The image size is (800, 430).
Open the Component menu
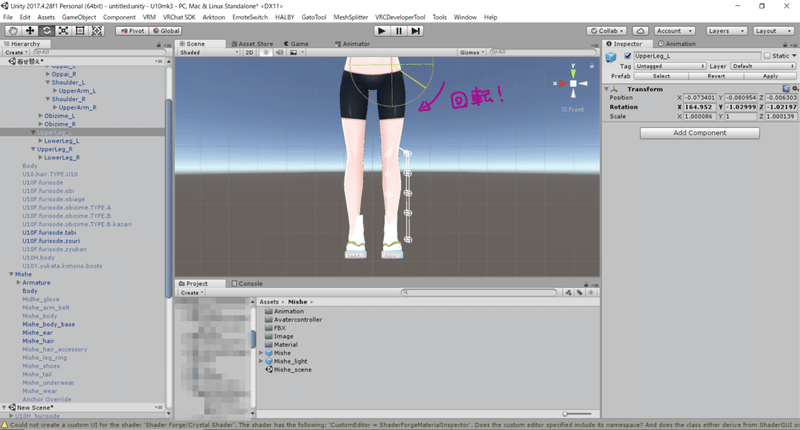(119, 17)
